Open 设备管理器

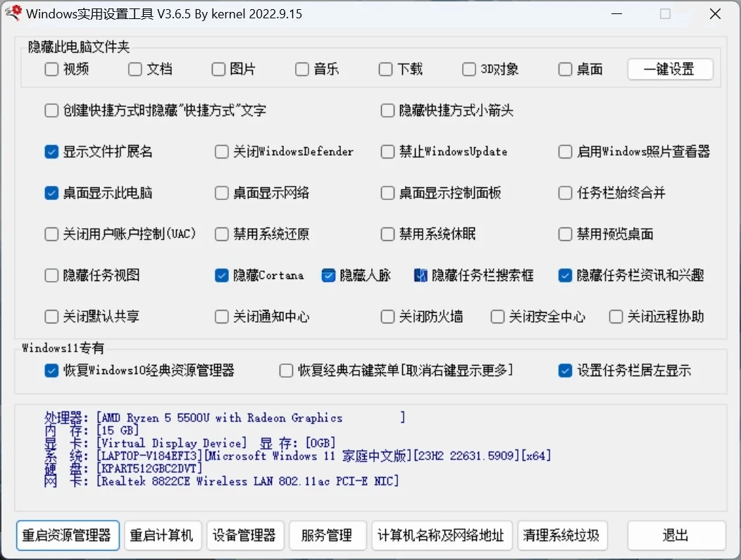(244, 535)
